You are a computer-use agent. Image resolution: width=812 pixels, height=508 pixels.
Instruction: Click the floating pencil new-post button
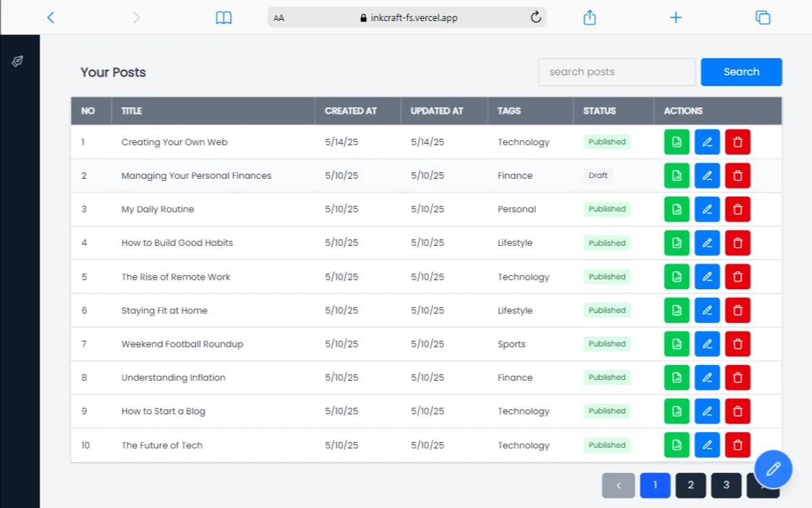tap(773, 469)
